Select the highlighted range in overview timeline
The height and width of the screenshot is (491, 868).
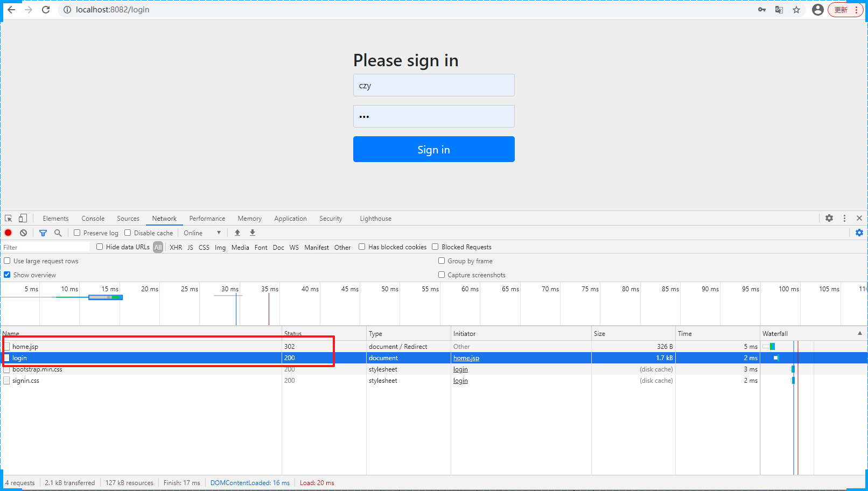click(x=106, y=297)
